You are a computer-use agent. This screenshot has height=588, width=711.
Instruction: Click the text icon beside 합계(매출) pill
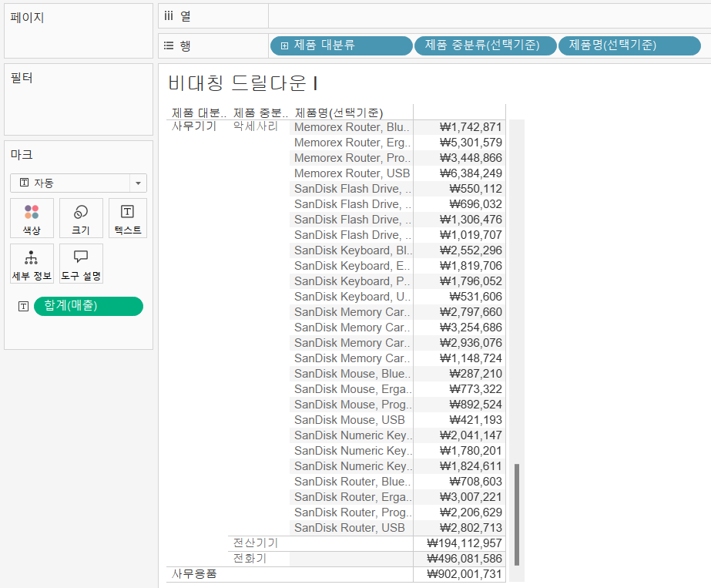(24, 306)
